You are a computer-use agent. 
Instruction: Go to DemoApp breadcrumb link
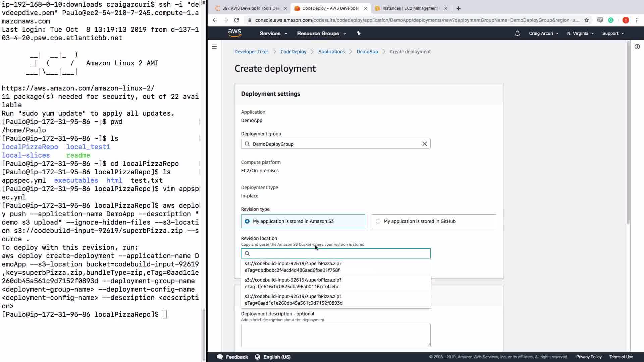367,52
